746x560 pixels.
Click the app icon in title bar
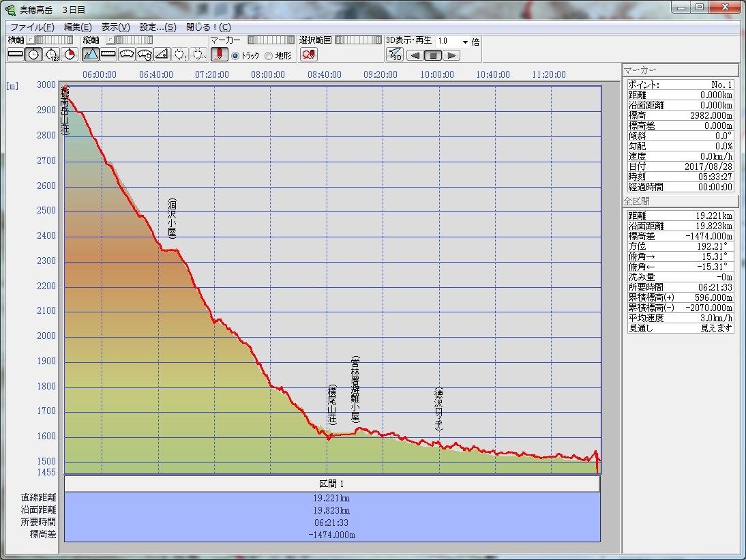[x=10, y=10]
